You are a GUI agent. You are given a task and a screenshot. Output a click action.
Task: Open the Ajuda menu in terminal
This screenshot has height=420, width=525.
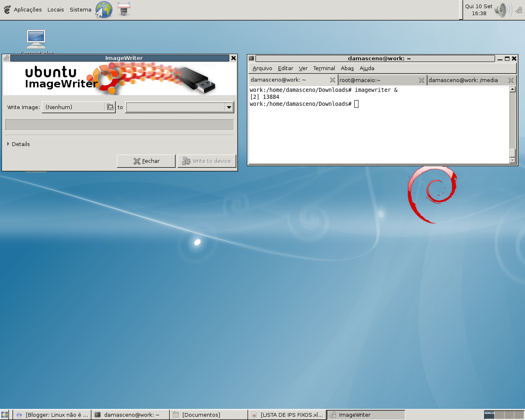click(367, 68)
